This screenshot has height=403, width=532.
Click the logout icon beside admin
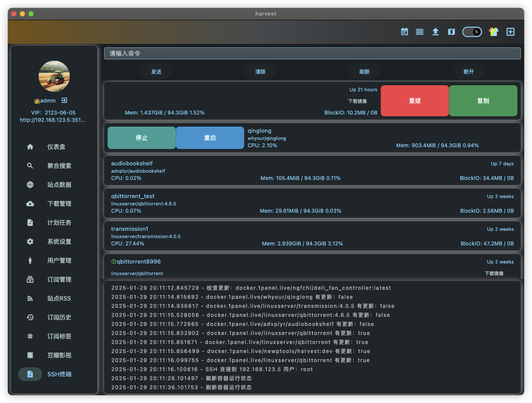pyautogui.click(x=64, y=100)
